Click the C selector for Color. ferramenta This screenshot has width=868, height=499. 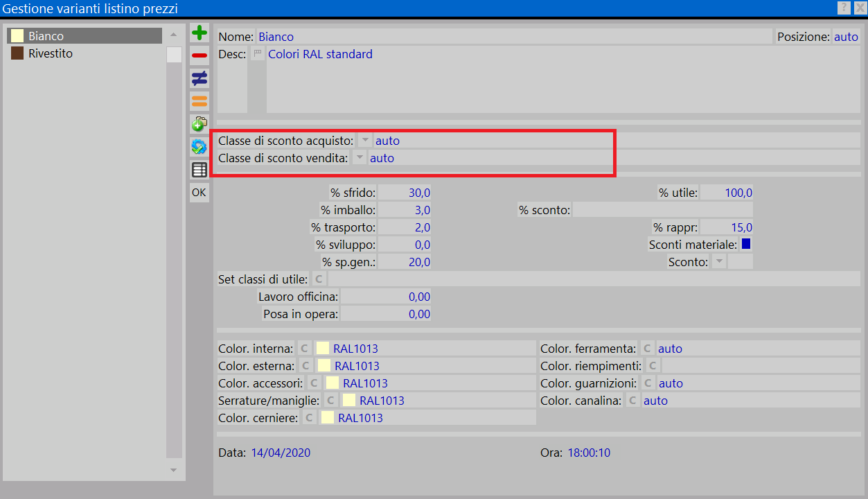coord(647,348)
